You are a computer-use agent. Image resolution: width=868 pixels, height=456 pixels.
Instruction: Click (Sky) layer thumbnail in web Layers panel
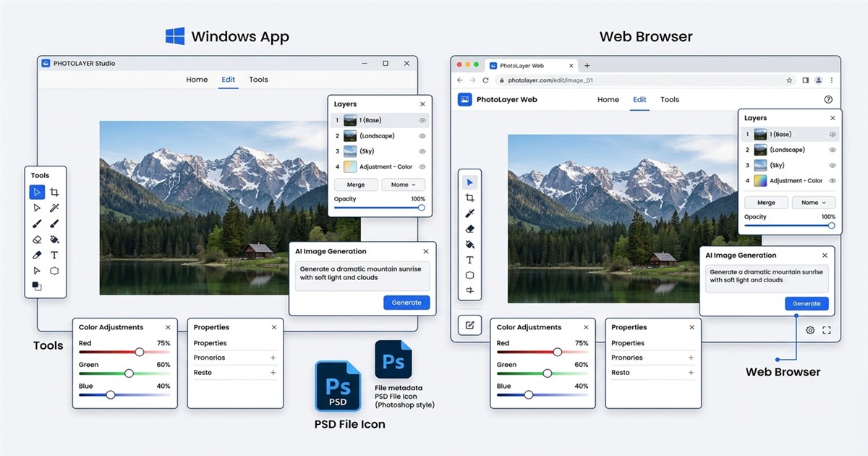pos(760,166)
